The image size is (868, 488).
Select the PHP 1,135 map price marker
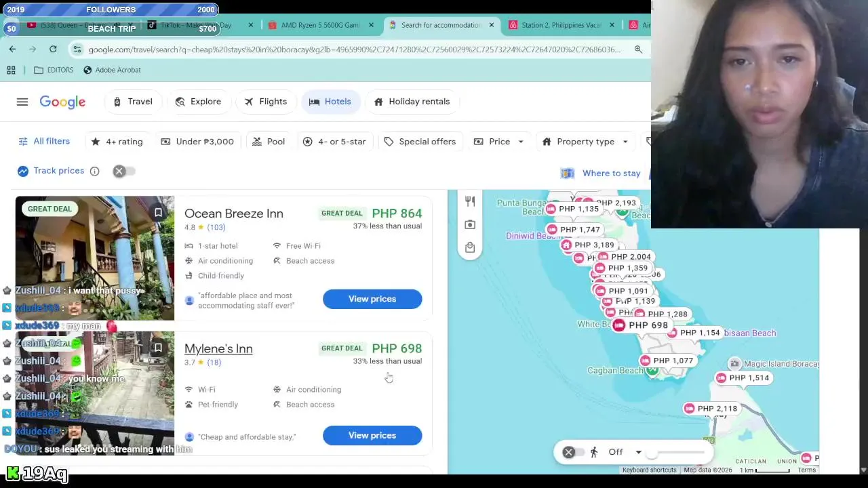(572, 209)
